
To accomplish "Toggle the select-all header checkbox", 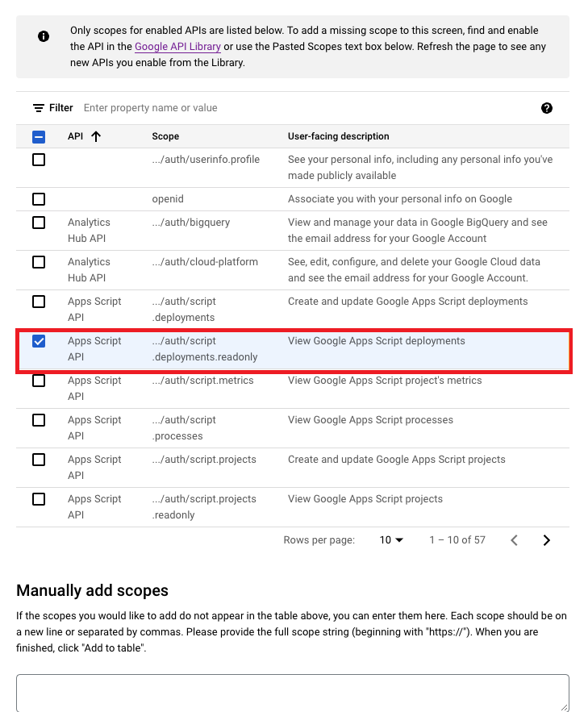I will point(39,137).
